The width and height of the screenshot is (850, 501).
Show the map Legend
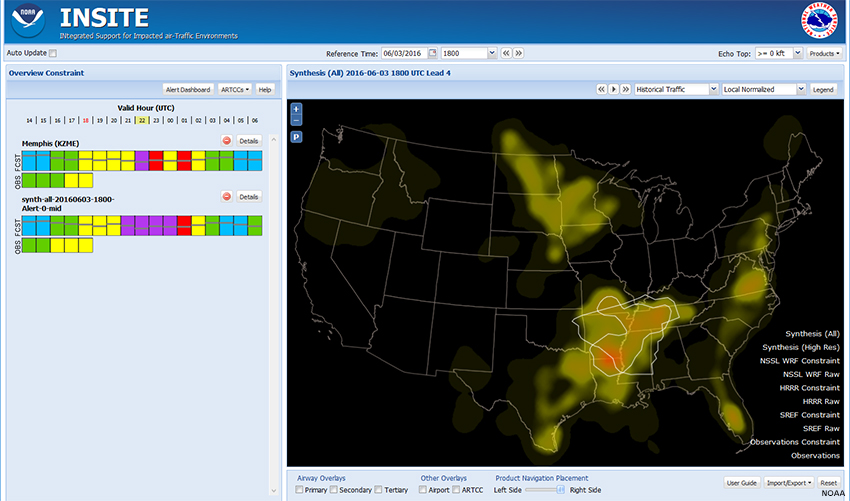[x=823, y=89]
